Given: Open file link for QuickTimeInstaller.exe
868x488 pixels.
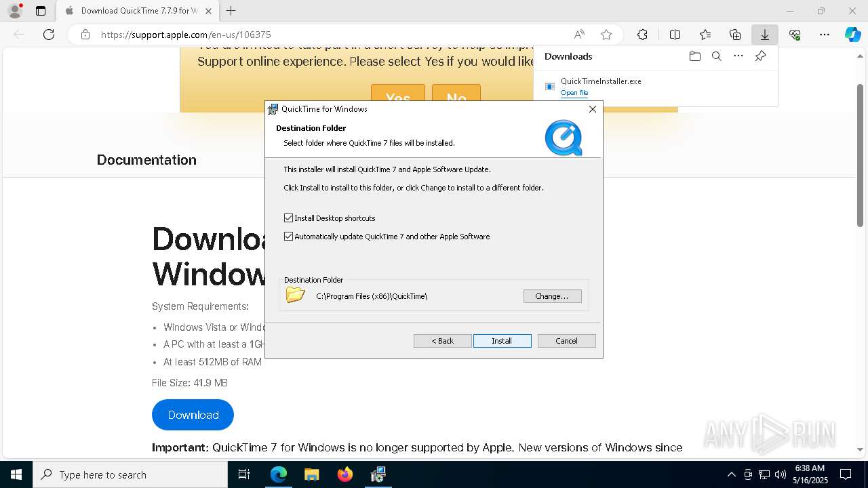Looking at the screenshot, I should point(574,93).
